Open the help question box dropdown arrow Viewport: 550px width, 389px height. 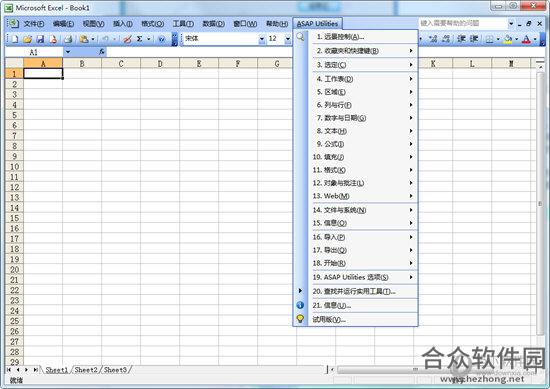coord(511,24)
